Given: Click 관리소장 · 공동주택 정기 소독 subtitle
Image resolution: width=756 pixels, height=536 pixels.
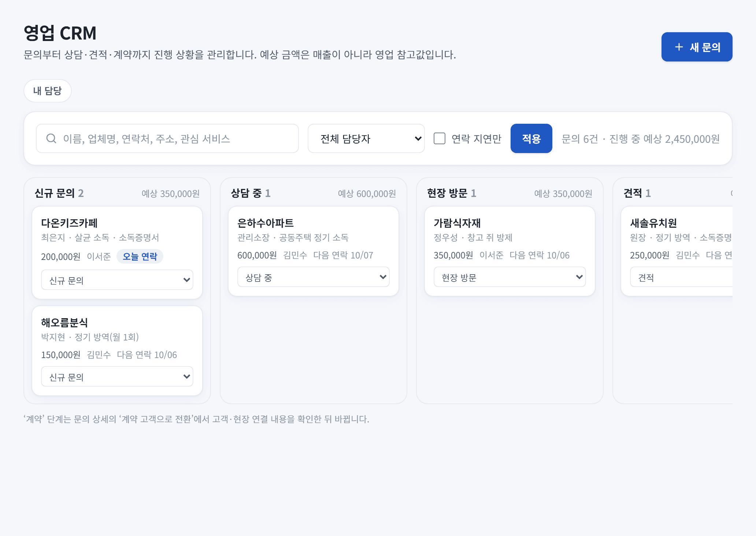Looking at the screenshot, I should pyautogui.click(x=293, y=237).
